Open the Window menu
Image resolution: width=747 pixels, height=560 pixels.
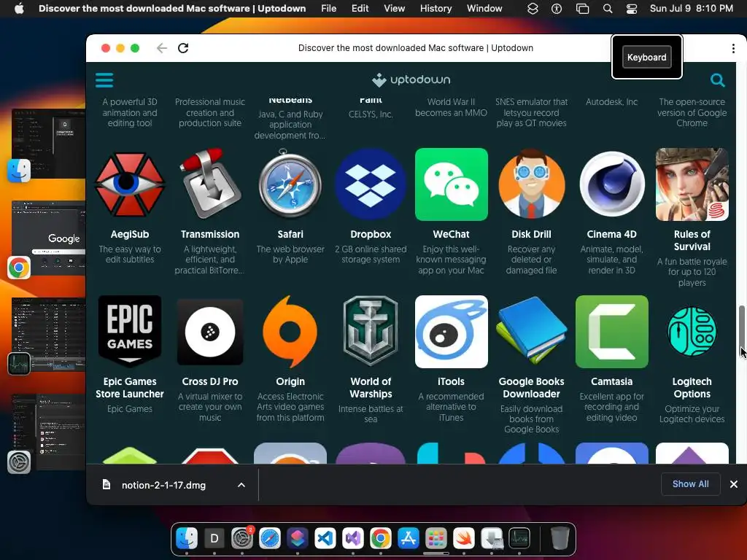point(484,9)
